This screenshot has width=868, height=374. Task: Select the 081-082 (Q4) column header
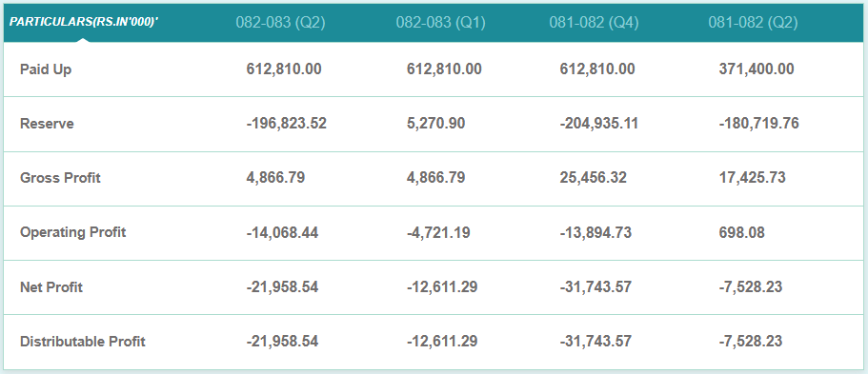(x=594, y=23)
